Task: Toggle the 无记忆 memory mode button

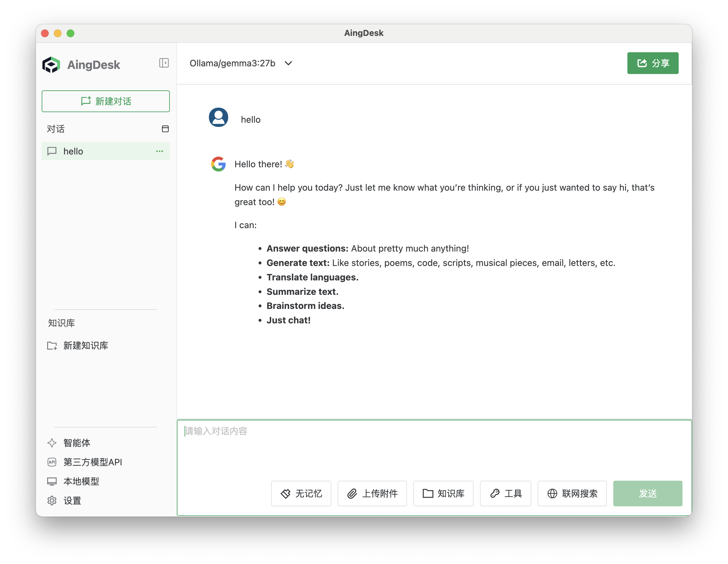Action: pos(301,493)
